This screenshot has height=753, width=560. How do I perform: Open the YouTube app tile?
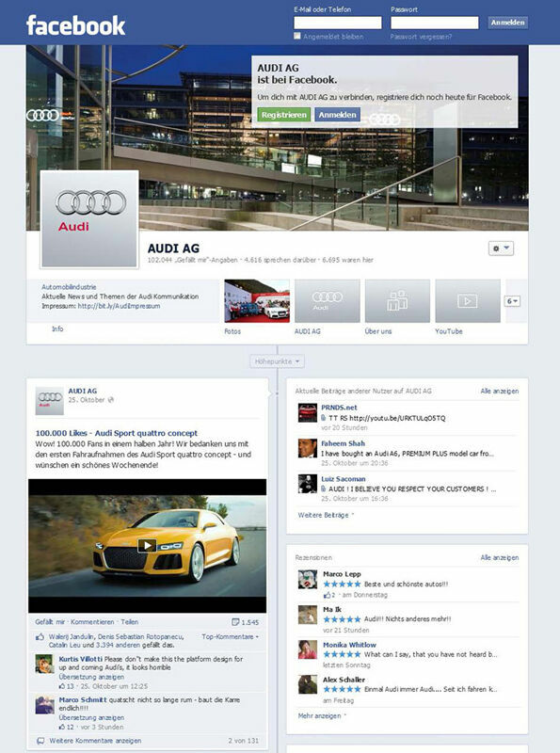coord(468,301)
